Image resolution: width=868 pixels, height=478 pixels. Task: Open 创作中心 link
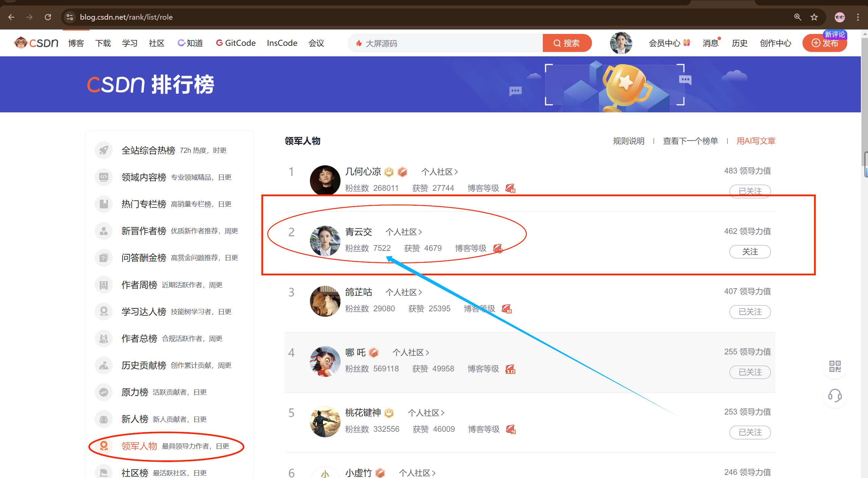tap(776, 43)
